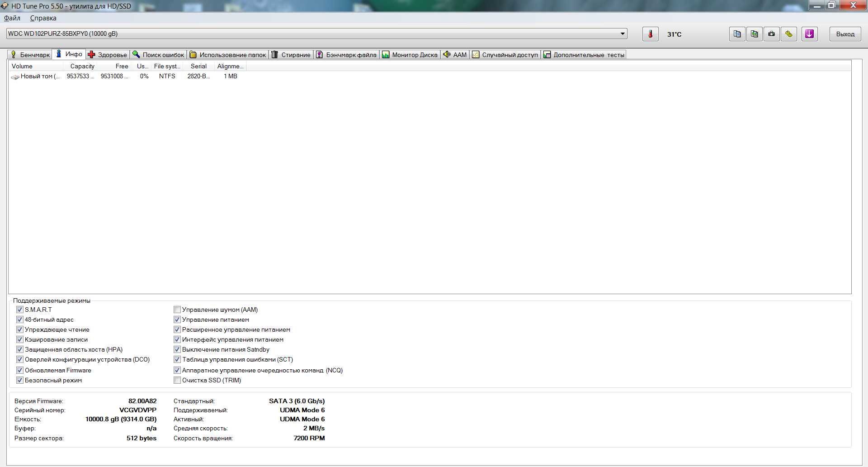The height and width of the screenshot is (467, 868).
Task: Click the NTFS file system cell
Action: click(167, 76)
